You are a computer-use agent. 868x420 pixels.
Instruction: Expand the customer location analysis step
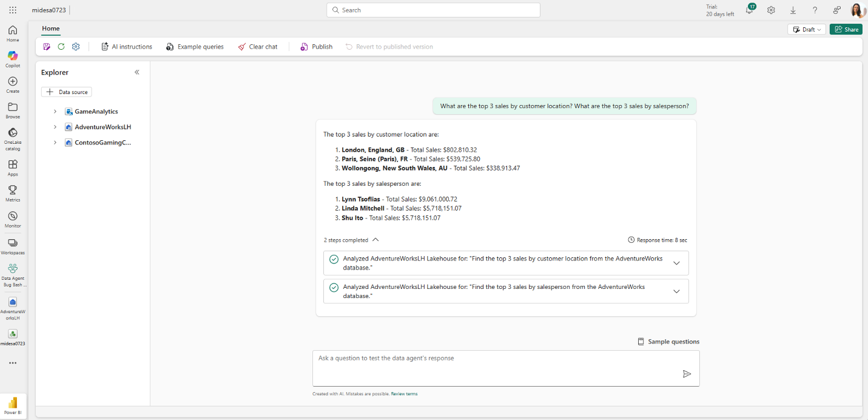click(x=676, y=263)
